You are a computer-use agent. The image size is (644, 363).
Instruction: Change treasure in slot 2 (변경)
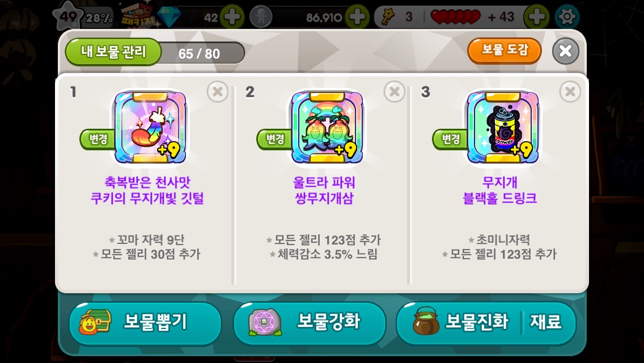pos(274,139)
